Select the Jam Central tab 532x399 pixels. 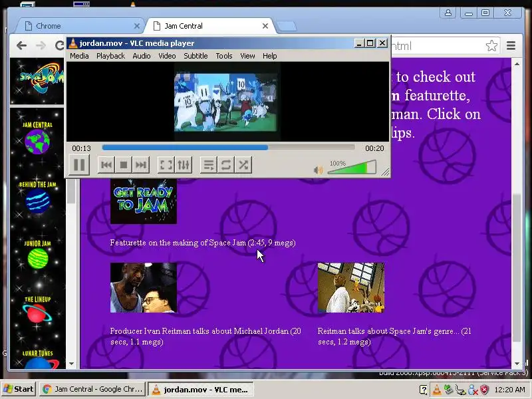click(207, 26)
